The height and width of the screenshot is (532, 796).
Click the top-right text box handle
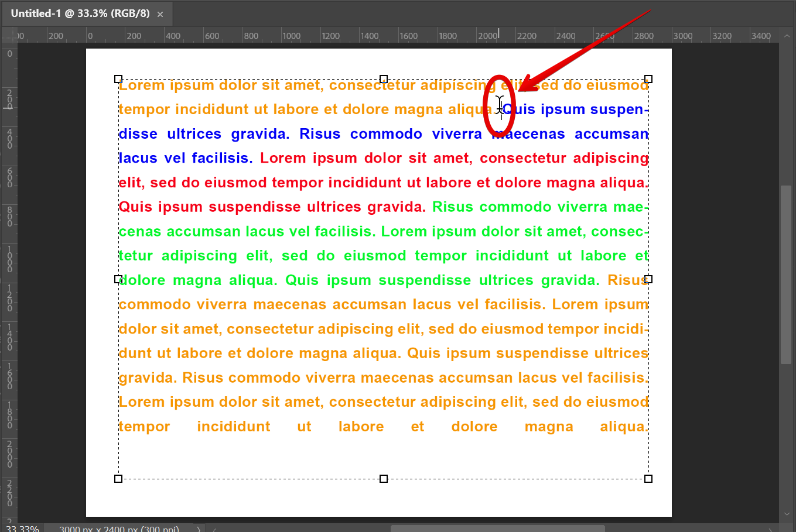tap(648, 79)
